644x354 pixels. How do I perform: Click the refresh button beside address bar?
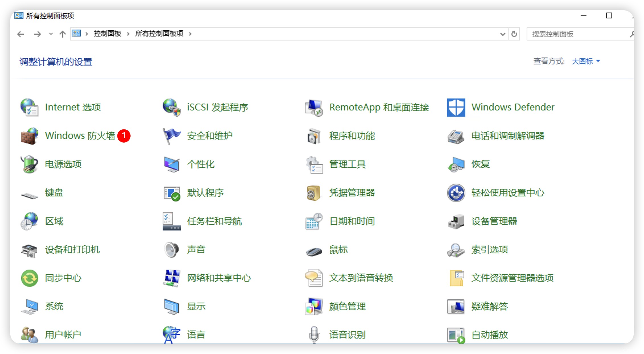tap(514, 34)
